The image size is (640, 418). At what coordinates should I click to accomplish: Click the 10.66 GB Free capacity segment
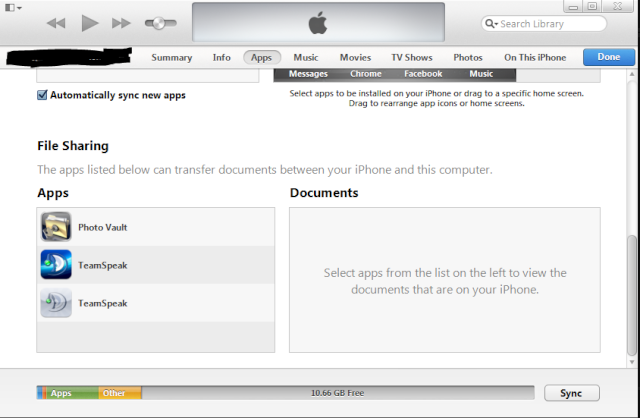point(338,393)
